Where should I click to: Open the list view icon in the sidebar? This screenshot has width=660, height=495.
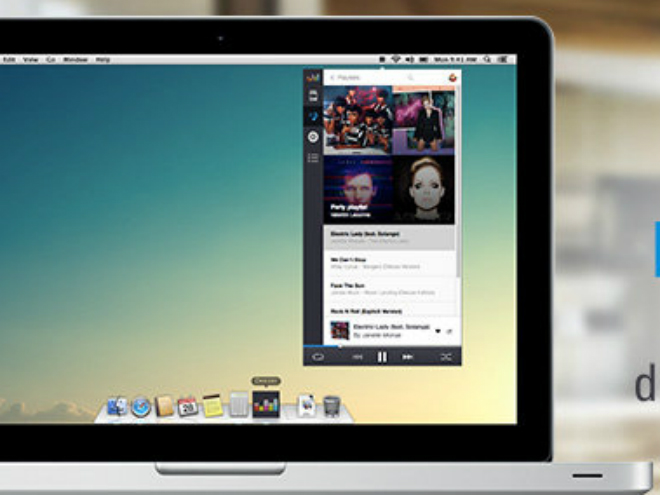click(x=313, y=158)
